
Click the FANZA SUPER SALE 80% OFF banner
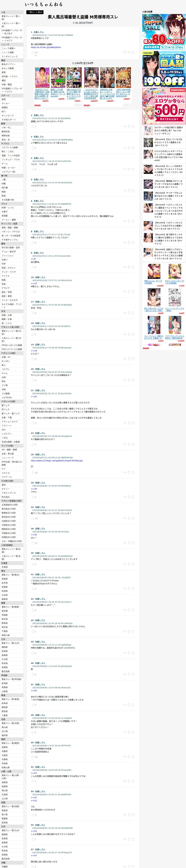coord(164,32)
